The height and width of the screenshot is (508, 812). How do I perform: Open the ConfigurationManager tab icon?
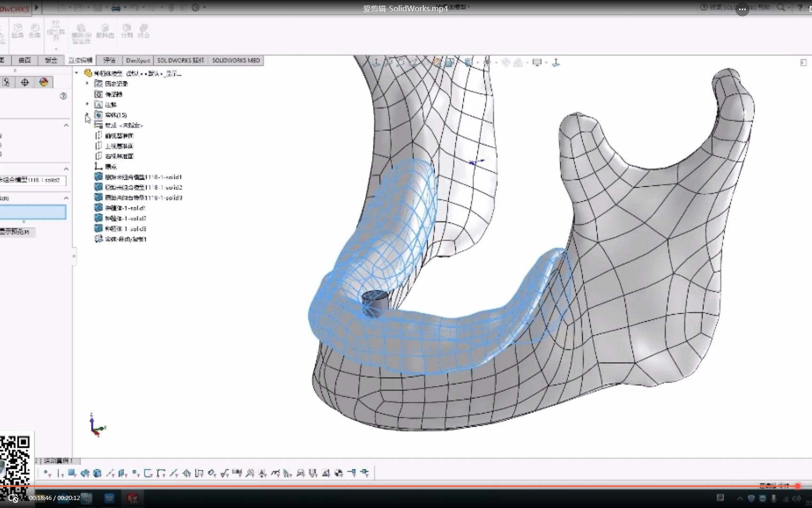(6, 82)
